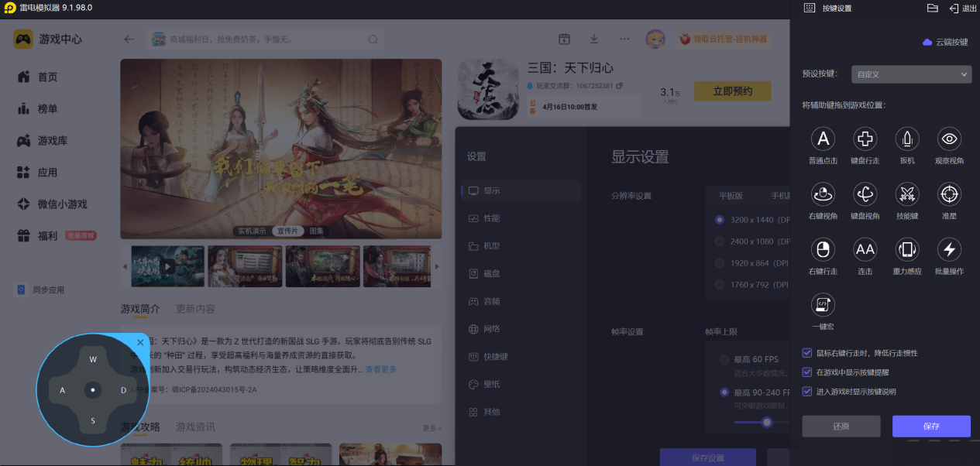Click the 还原 restore button
This screenshot has width=980, height=466.
[x=841, y=427]
